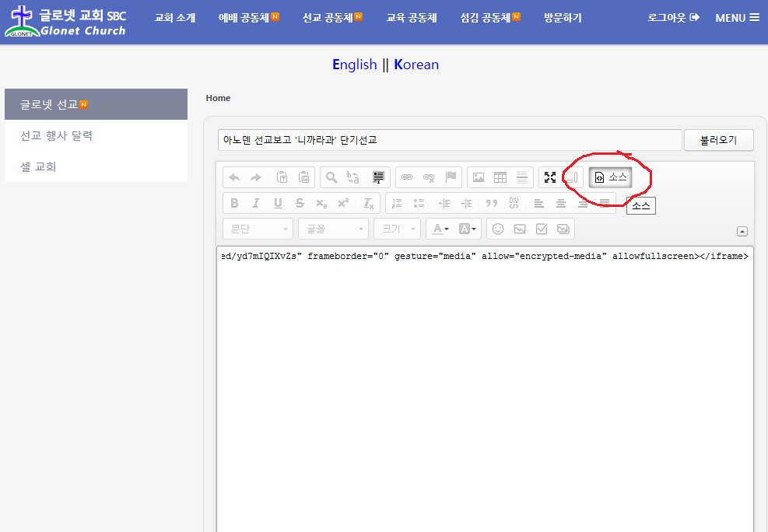Screen dimensions: 768x532
Task: Open the 글꼴 font dropdown
Action: coord(335,229)
